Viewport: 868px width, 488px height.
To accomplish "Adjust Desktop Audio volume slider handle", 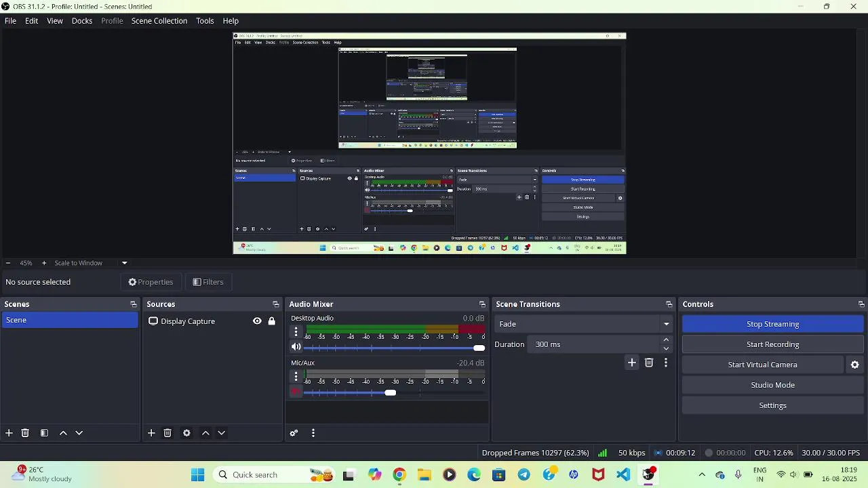I will click(x=479, y=348).
